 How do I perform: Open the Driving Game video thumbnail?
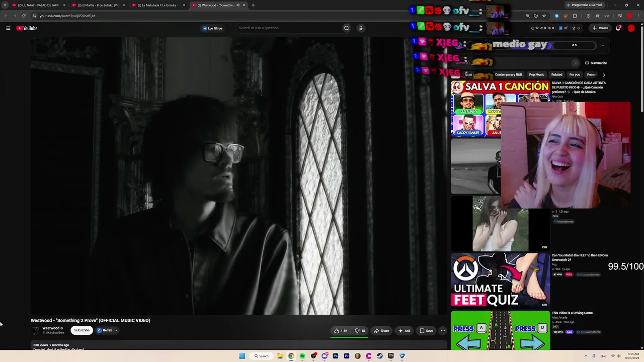point(500,330)
